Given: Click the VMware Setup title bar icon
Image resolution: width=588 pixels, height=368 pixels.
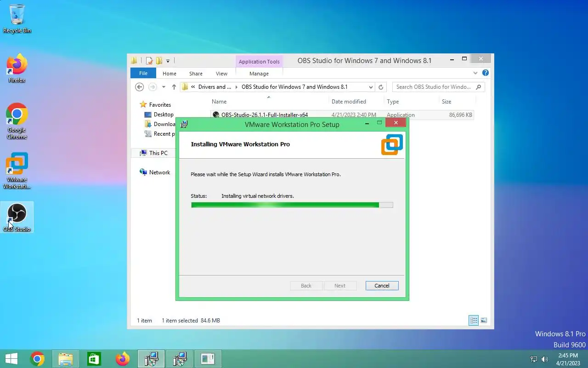Looking at the screenshot, I should [x=184, y=124].
